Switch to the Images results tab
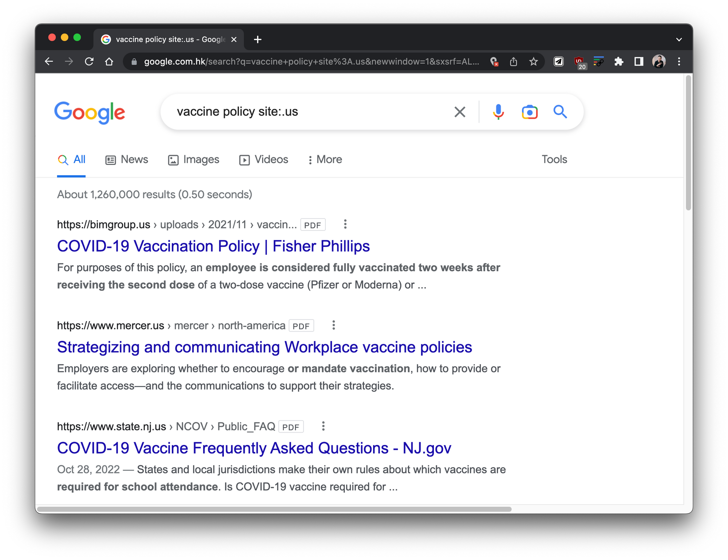 tap(194, 159)
